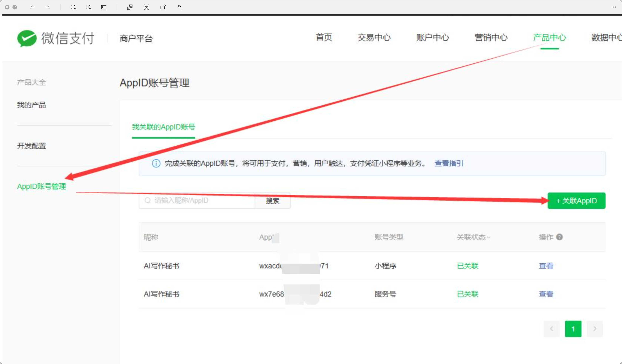Viewport: 622px width, 364px height.
Task: Click the magic wand edit icon
Action: click(x=180, y=7)
